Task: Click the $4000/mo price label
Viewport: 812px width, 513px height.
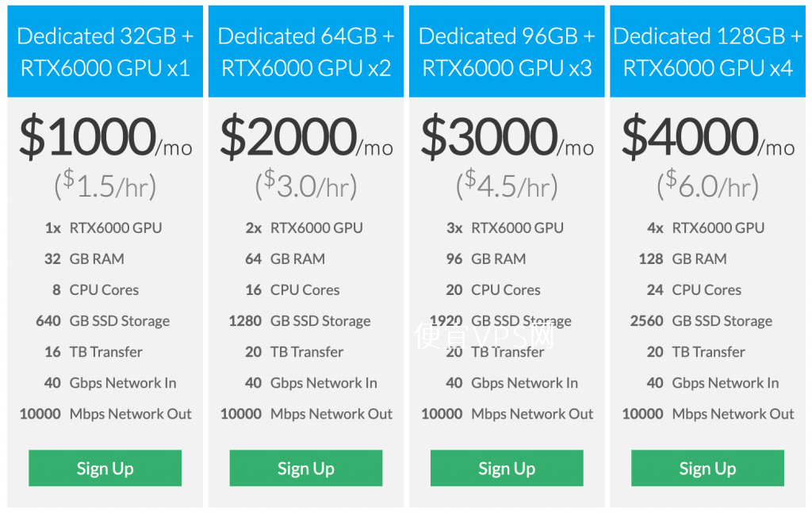Action: (x=707, y=136)
